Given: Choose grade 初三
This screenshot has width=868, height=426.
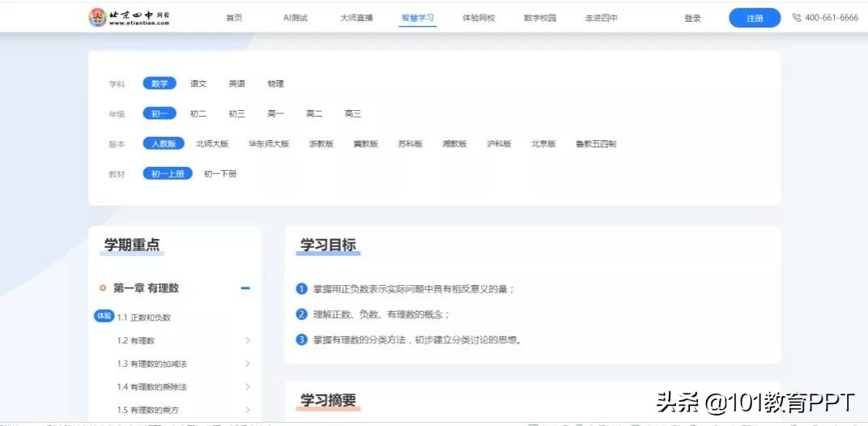Looking at the screenshot, I should 237,113.
